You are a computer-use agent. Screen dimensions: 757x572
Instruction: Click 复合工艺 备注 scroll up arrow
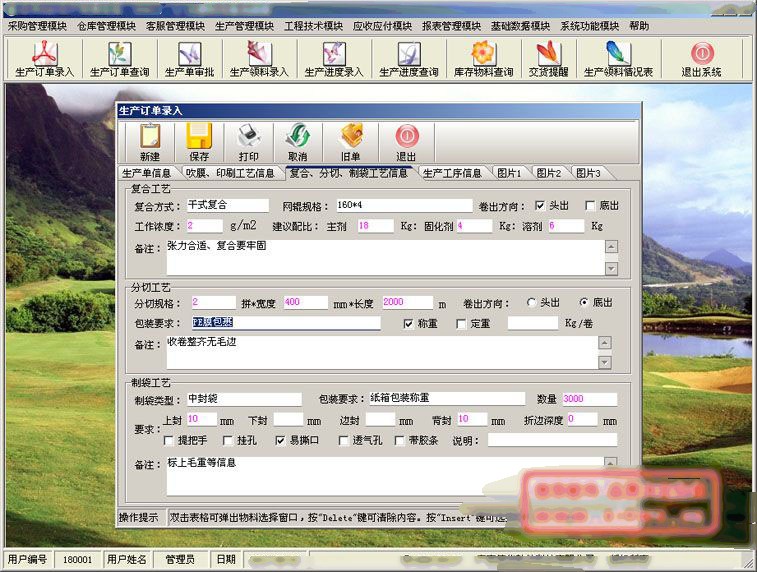pyautogui.click(x=611, y=247)
